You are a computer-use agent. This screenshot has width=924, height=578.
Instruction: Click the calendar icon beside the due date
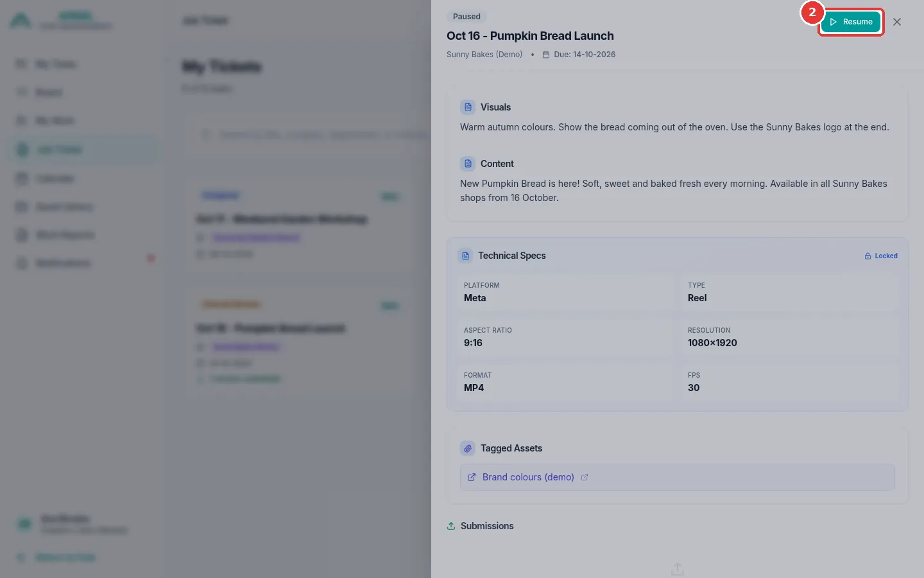546,55
